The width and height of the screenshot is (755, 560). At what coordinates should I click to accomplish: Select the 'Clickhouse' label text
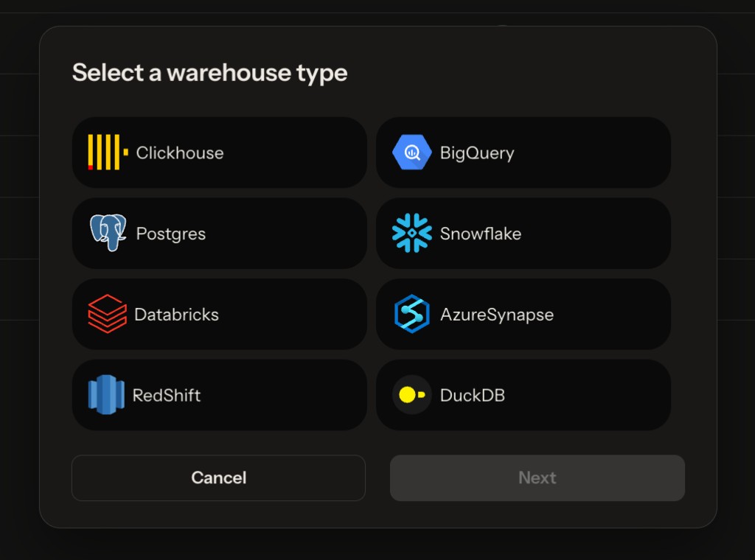180,153
